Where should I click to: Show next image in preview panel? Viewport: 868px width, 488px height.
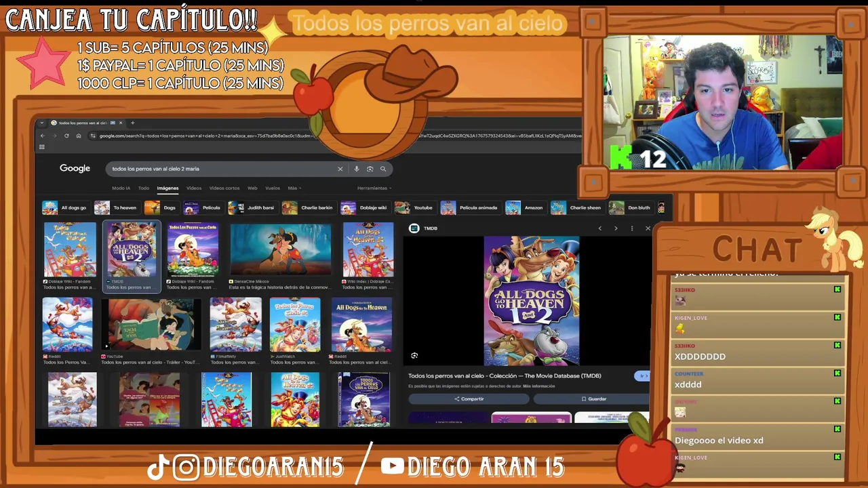click(616, 228)
